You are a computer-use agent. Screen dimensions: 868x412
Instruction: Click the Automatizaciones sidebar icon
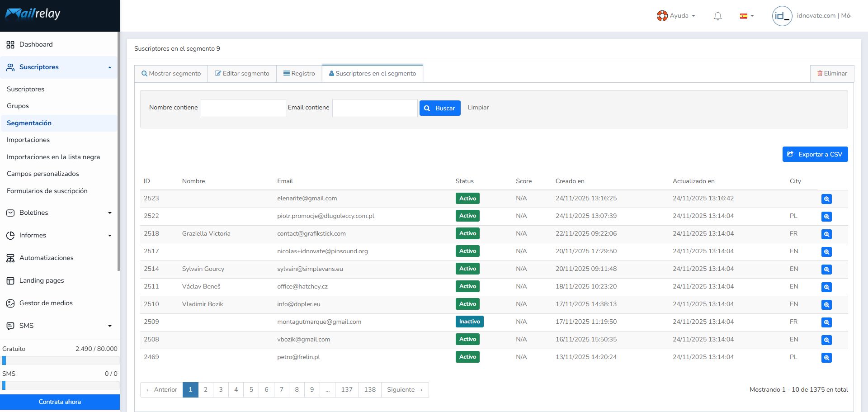coord(10,258)
